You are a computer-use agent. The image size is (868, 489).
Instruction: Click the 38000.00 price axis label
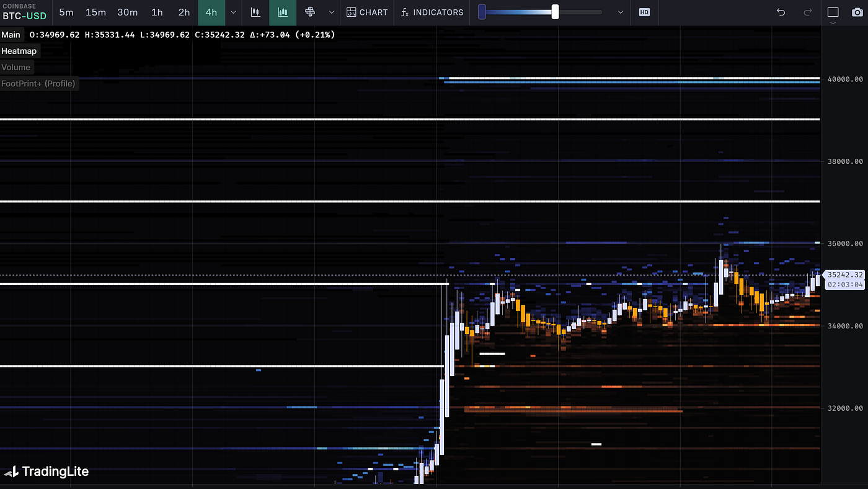tap(845, 161)
